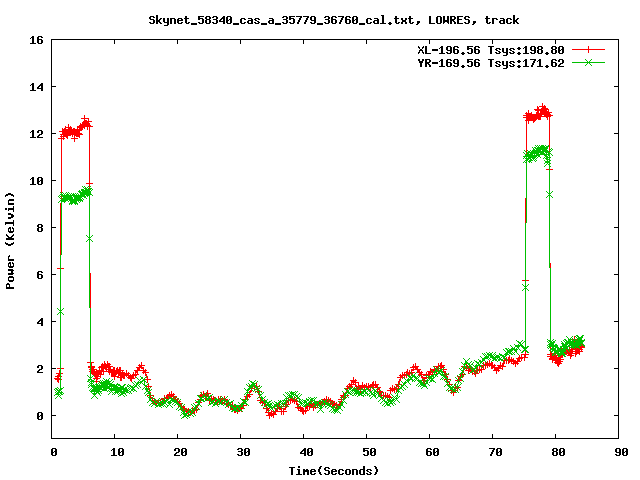Click x-axis tick label 30

243,452
